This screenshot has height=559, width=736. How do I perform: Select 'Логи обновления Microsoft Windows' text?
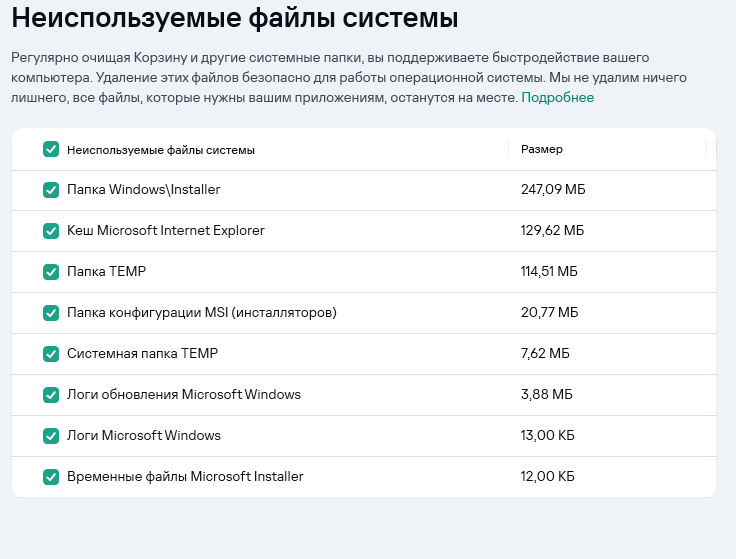[184, 394]
